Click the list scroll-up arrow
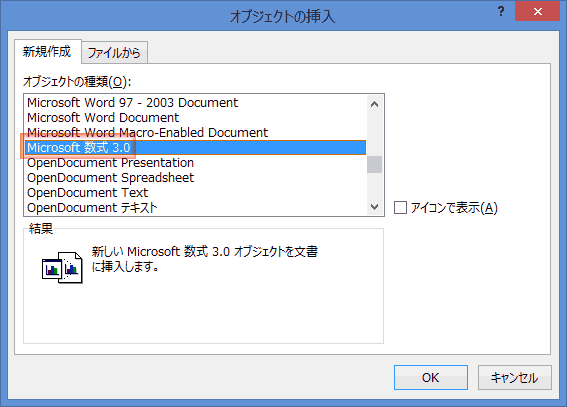567x407 pixels. tap(375, 104)
